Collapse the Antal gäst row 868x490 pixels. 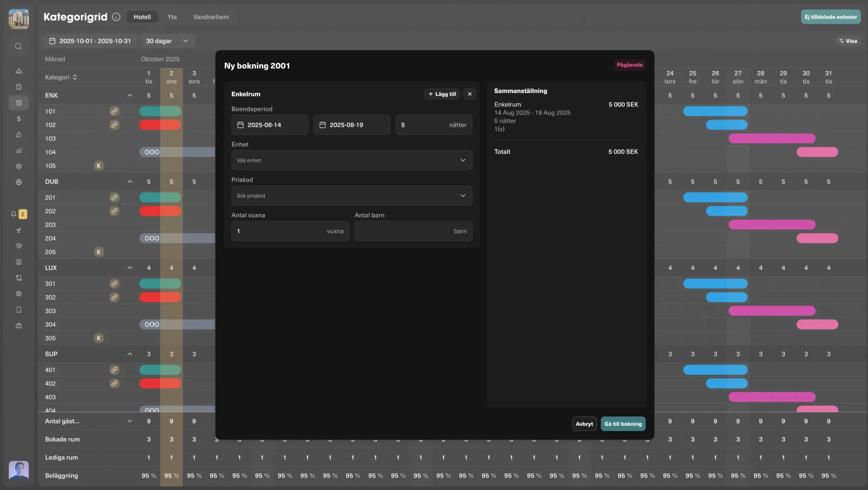pos(130,421)
